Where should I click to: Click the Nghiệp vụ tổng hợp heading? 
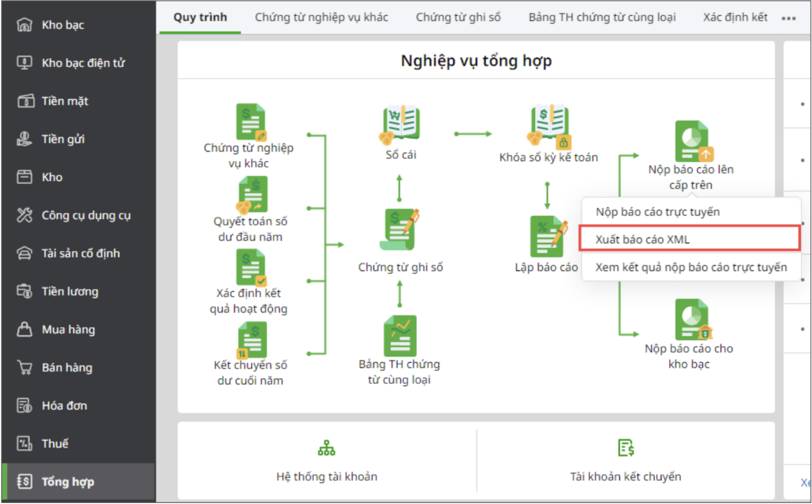[x=476, y=61]
